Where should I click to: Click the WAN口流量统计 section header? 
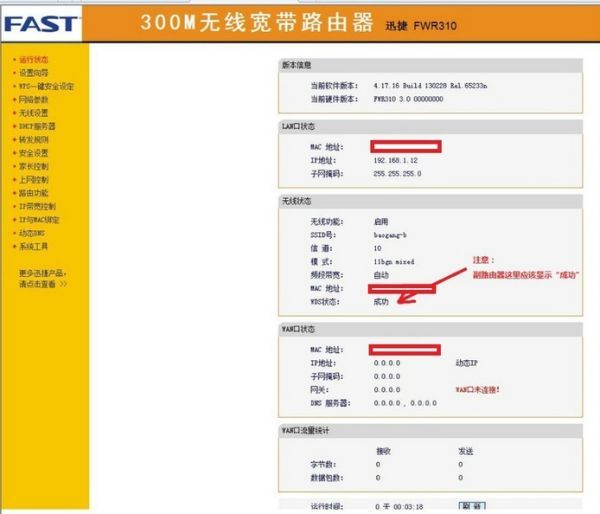pos(305,431)
